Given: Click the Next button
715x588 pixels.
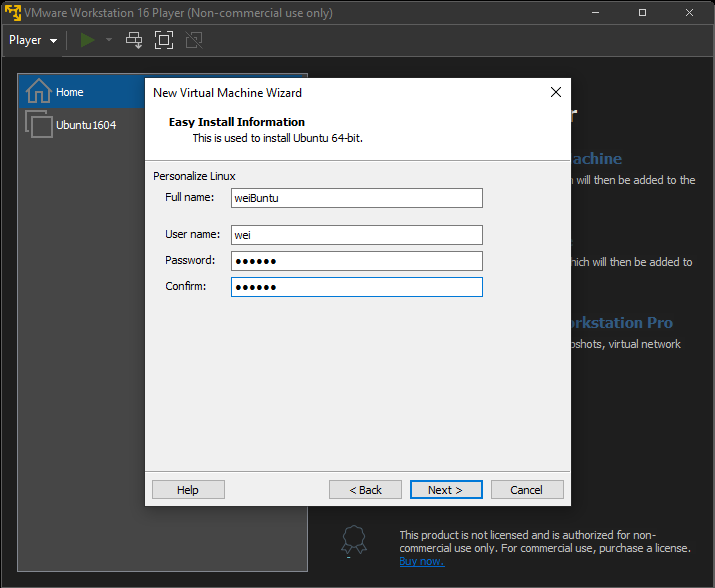Looking at the screenshot, I should (446, 489).
